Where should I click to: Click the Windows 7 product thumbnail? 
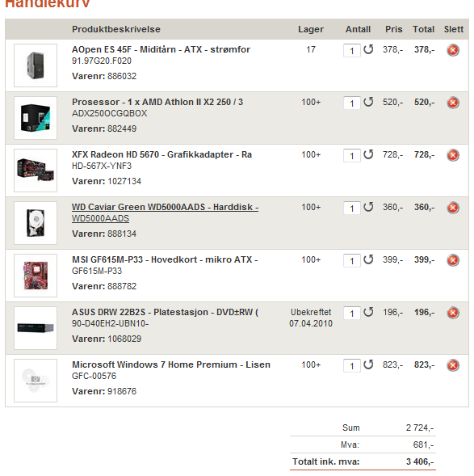(x=36, y=381)
